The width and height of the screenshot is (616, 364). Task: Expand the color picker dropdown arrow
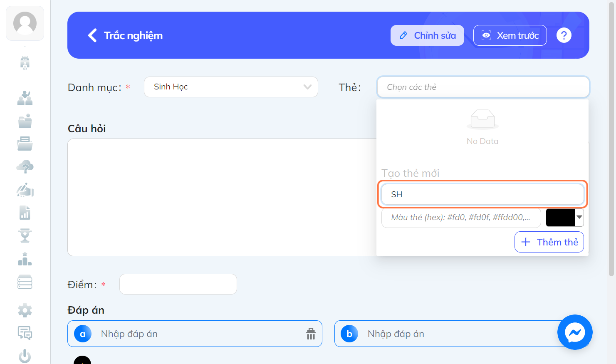point(579,218)
